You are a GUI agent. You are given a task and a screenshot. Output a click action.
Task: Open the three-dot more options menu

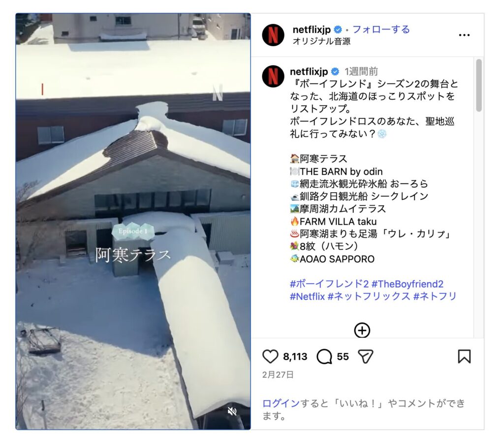464,35
